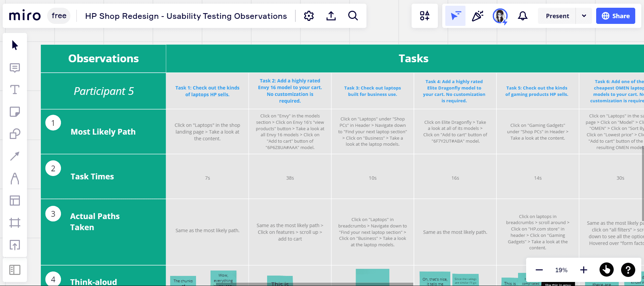Open the reactions party popper icon
Viewport: 644px width, 286px height.
click(x=478, y=16)
